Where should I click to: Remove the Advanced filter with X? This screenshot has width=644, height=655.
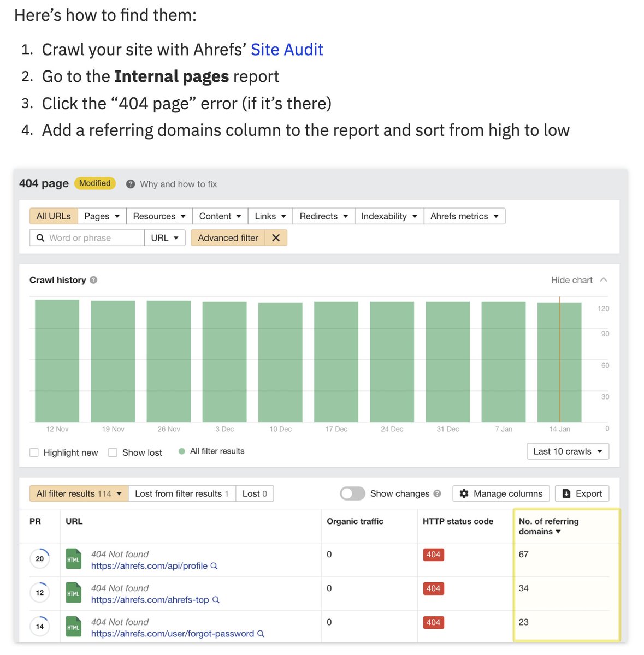276,238
